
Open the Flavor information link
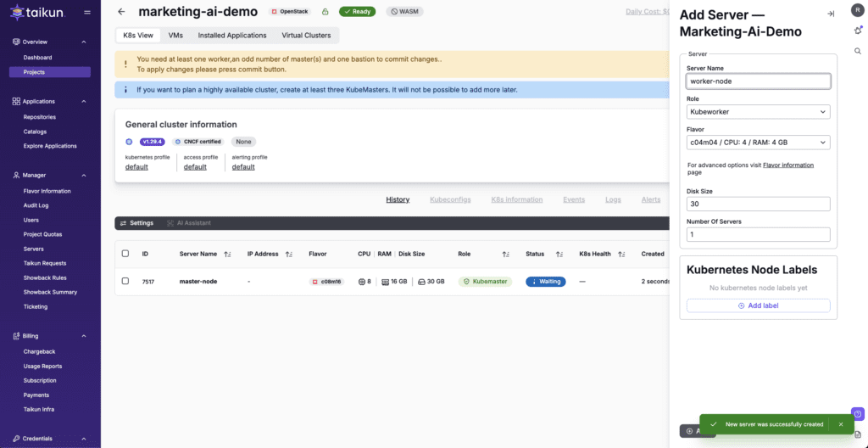(x=787, y=165)
